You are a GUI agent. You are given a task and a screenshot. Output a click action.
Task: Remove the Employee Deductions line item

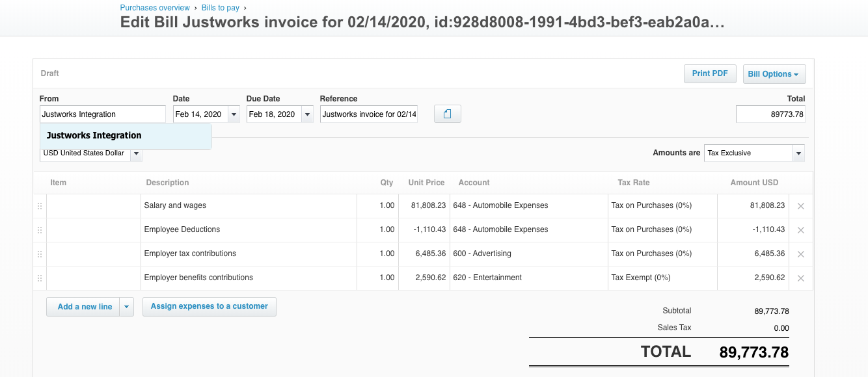point(800,230)
